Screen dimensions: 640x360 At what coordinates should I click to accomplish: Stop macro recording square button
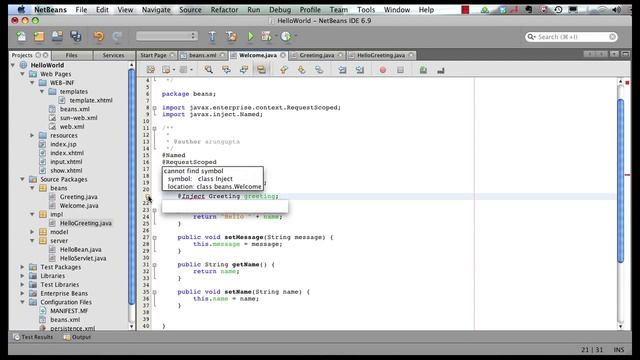tap(400, 70)
